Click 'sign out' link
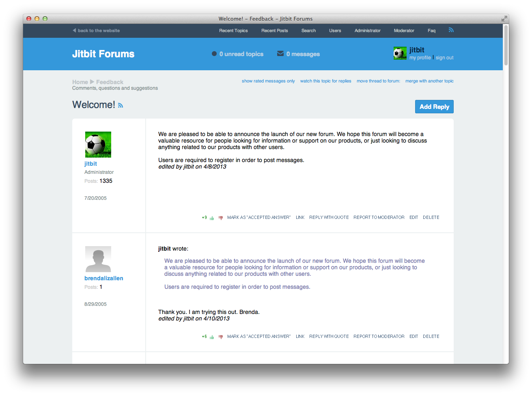 pos(445,58)
